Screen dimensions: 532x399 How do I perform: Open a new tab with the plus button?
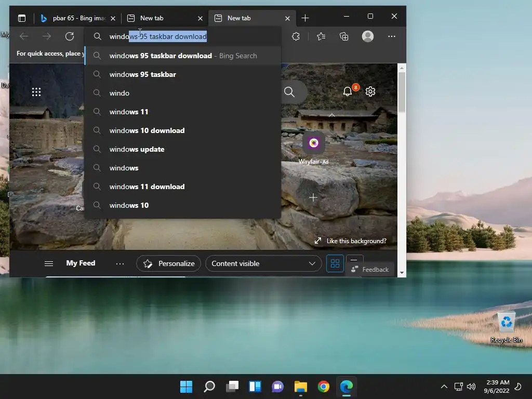click(x=305, y=18)
